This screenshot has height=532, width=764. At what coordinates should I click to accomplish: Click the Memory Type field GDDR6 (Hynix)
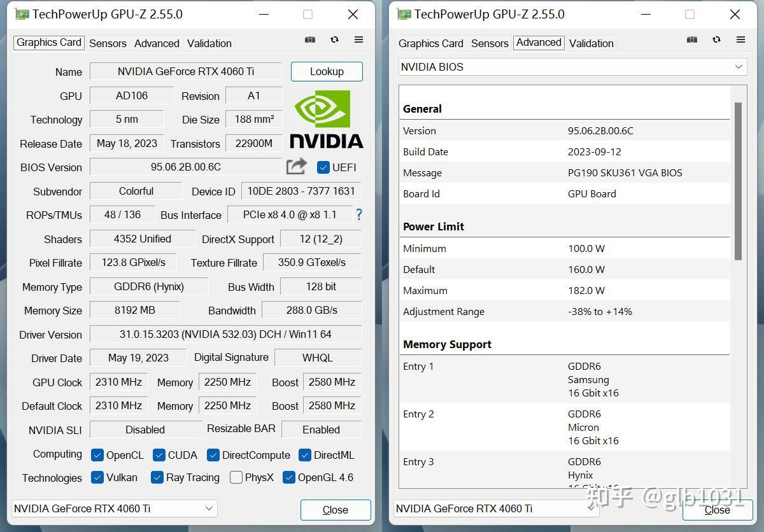tap(149, 286)
